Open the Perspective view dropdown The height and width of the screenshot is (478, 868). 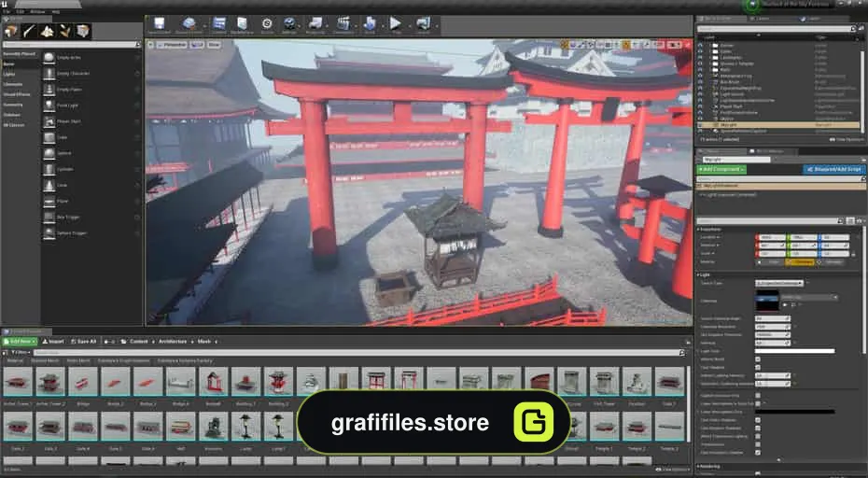coord(172,45)
